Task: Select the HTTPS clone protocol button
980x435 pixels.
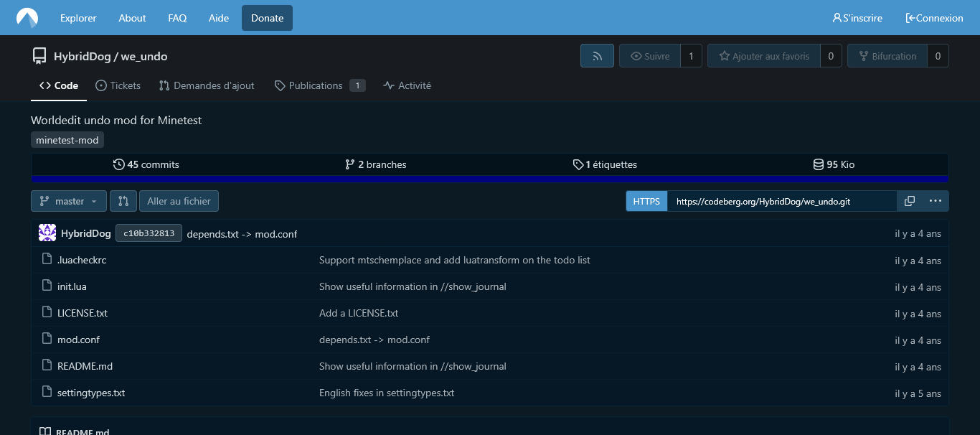Action: coord(646,201)
